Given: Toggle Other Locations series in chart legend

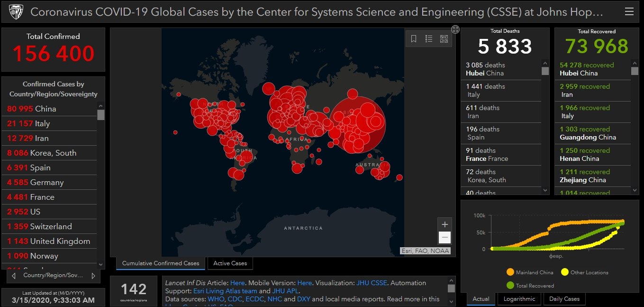Looking at the screenshot, I should (584, 272).
